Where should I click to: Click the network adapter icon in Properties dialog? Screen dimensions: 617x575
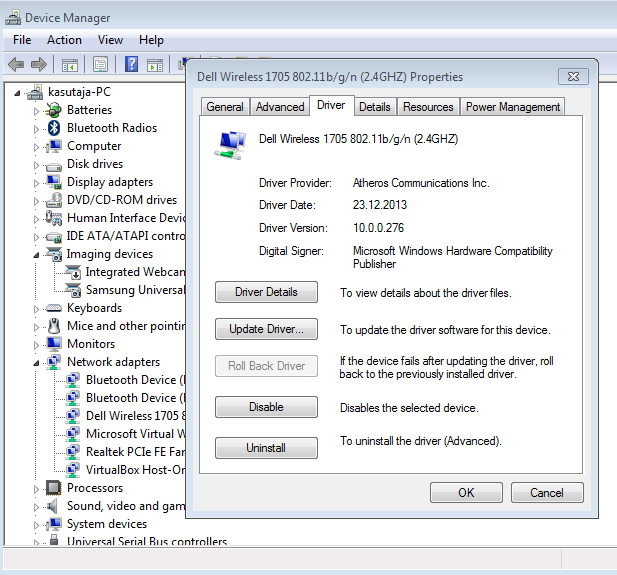(x=231, y=145)
